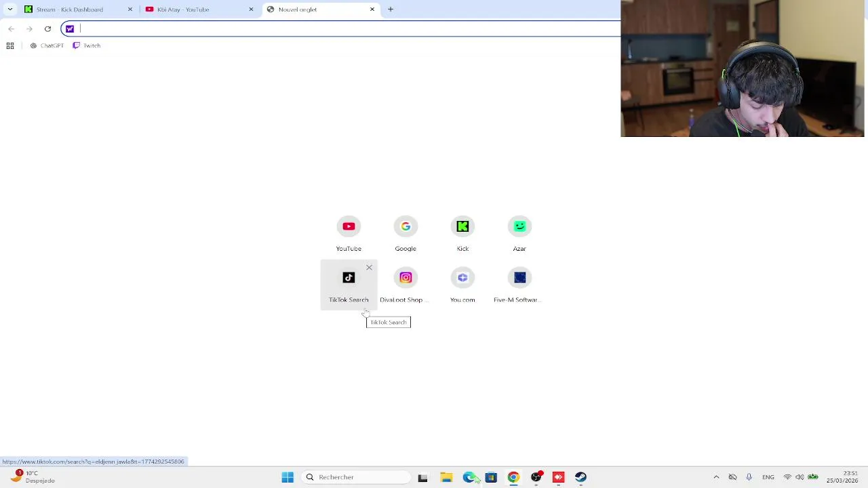Open Microsoft Store from taskbar
The height and width of the screenshot is (488, 868).
[491, 477]
